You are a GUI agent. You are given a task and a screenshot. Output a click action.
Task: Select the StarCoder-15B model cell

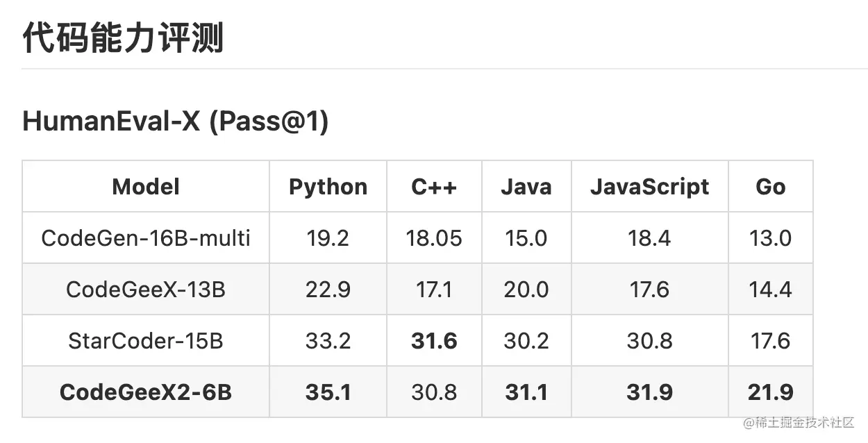coord(146,341)
